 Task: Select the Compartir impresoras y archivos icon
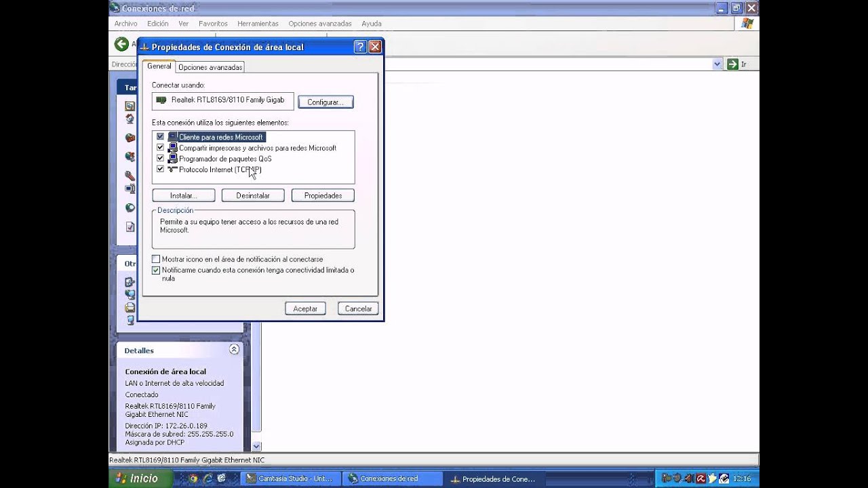(x=172, y=148)
